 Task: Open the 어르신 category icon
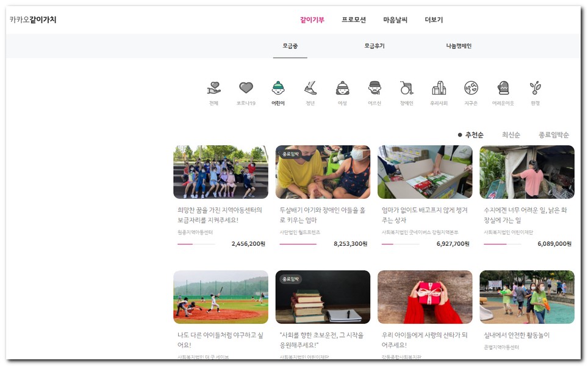pos(375,88)
